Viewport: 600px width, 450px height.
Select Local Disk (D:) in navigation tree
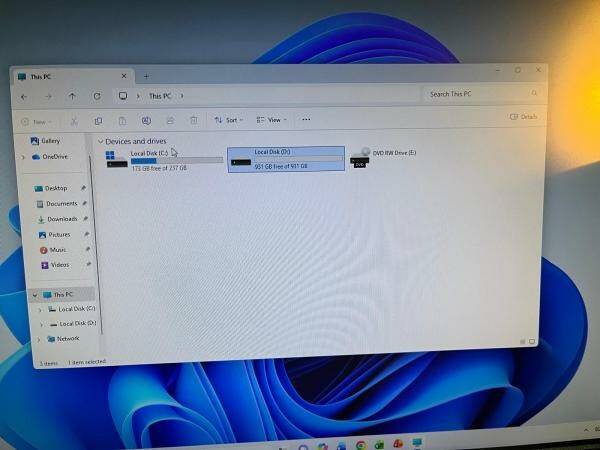tap(73, 324)
